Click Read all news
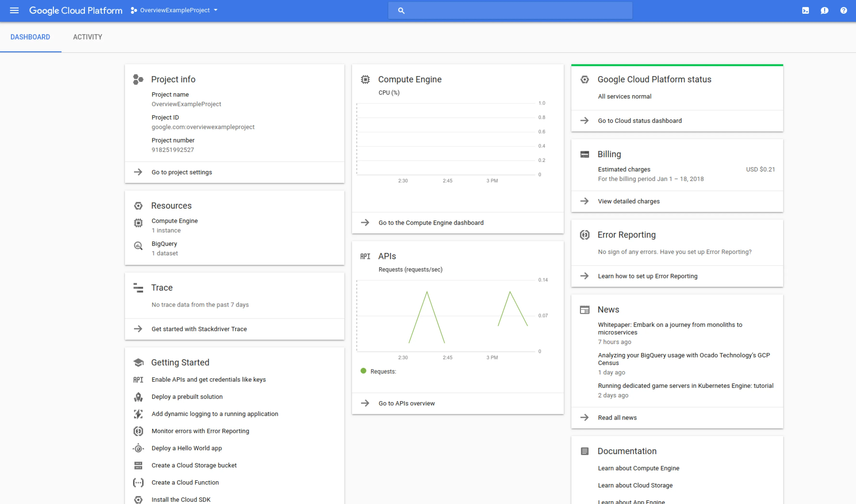Viewport: 856px width, 504px height. (677, 418)
